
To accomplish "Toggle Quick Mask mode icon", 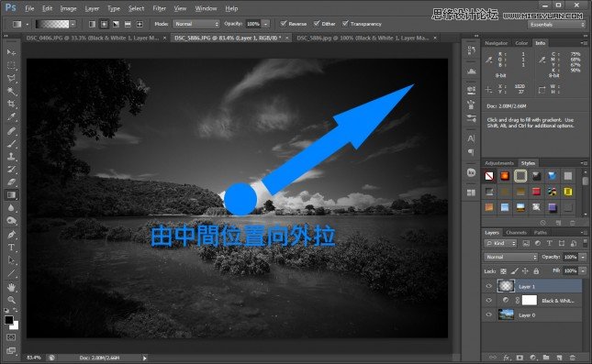I will [x=11, y=336].
